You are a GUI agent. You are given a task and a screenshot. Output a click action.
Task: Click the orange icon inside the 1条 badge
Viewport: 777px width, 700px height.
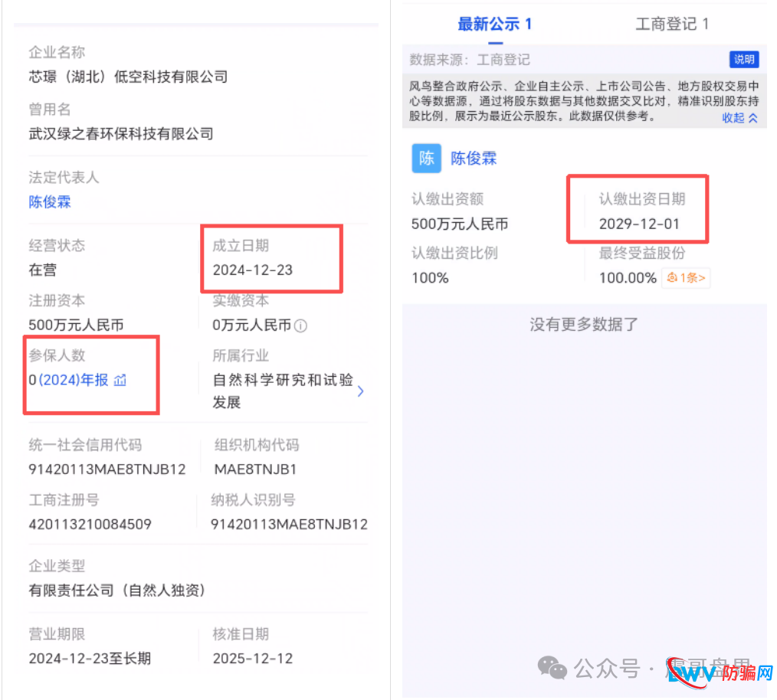(x=671, y=278)
